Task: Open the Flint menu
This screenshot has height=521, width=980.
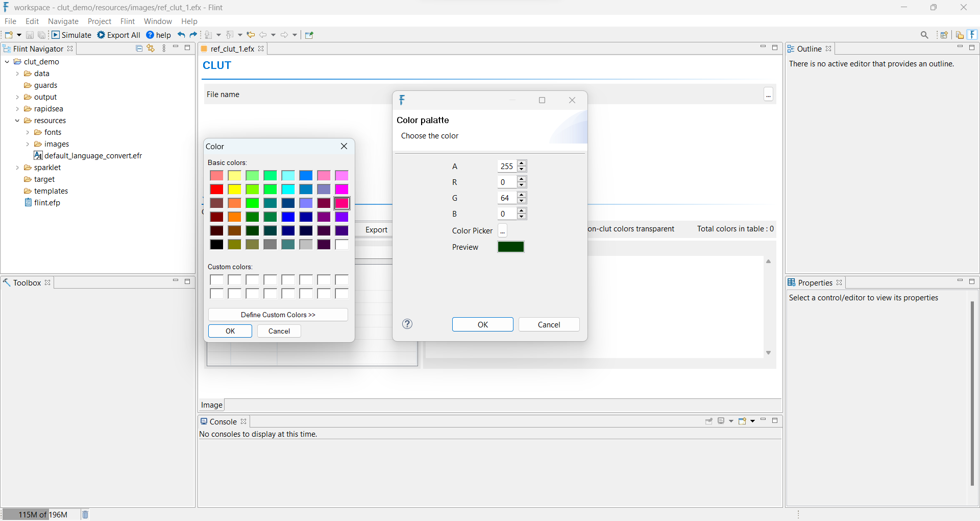Action: click(127, 21)
